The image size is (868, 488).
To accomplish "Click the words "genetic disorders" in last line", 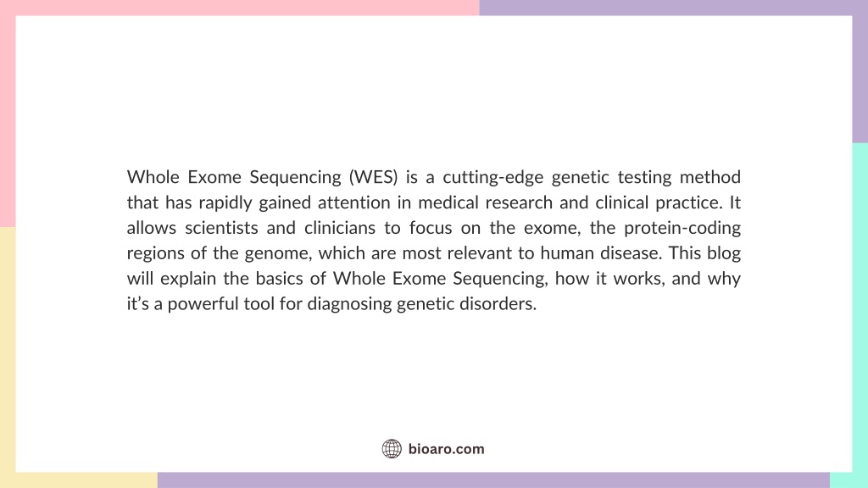I will (x=467, y=304).
